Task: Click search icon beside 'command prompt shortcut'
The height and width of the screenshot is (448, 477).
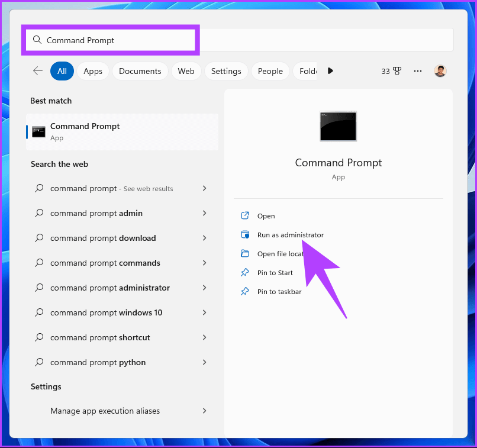Action: coord(39,337)
